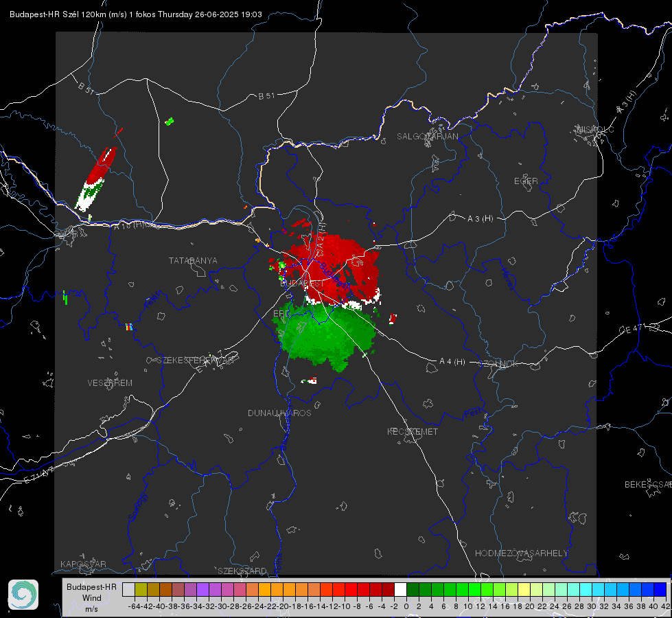
Task: Select the light grey swatch left of -64
Action: (x=128, y=589)
